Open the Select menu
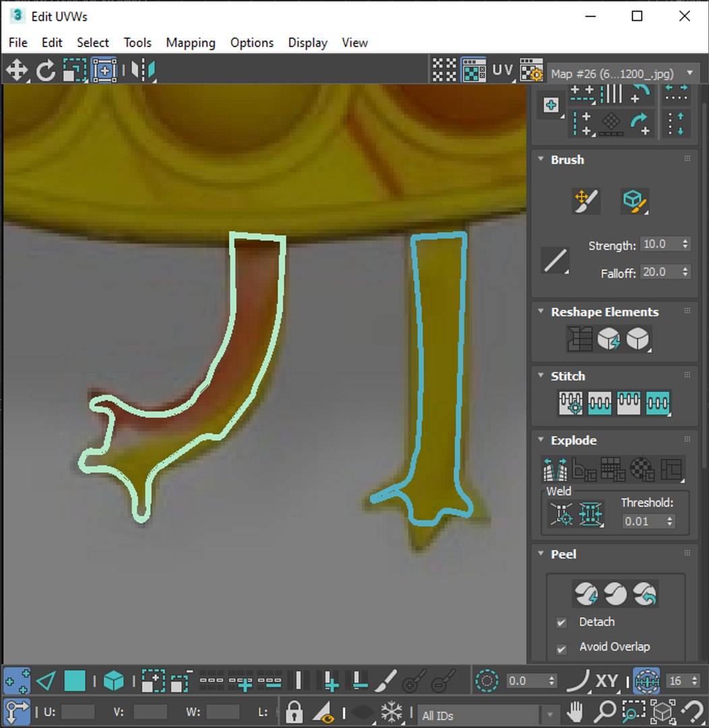Image resolution: width=709 pixels, height=728 pixels. pyautogui.click(x=93, y=42)
